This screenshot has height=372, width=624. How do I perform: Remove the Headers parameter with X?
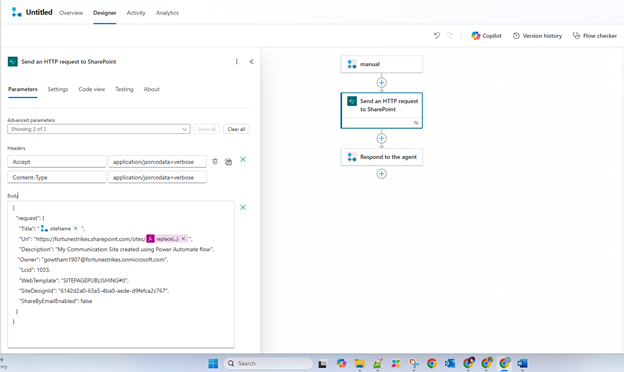pos(243,160)
